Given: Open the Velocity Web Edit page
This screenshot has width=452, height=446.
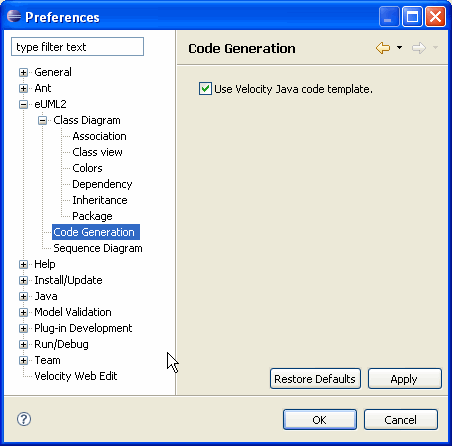Looking at the screenshot, I should click(x=76, y=376).
